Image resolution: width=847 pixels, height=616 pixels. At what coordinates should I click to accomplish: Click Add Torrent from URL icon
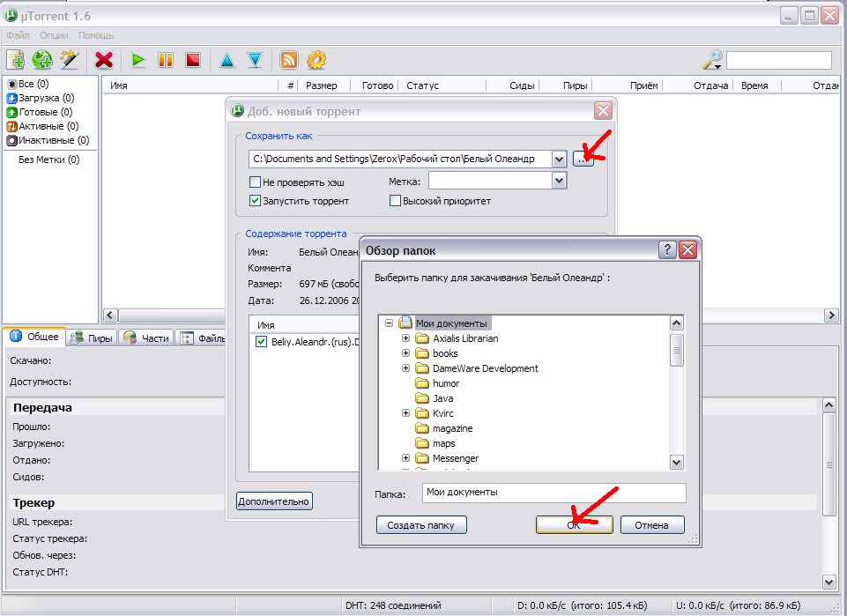tap(42, 60)
